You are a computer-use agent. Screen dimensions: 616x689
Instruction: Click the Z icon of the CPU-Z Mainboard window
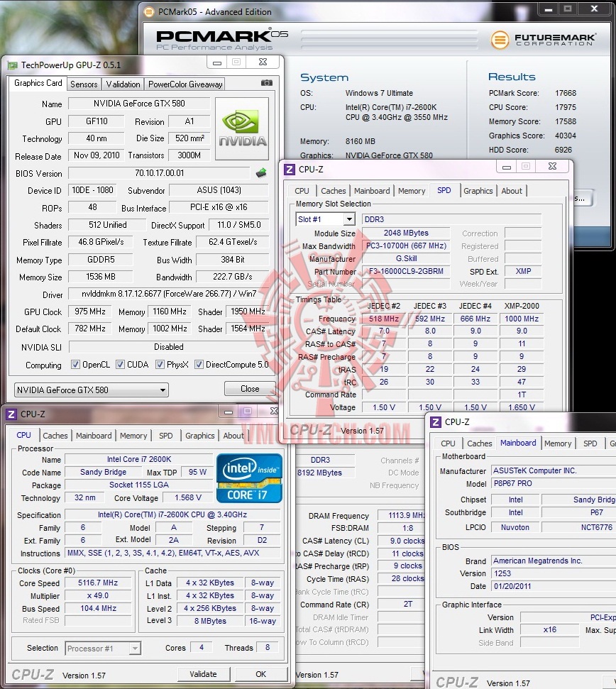[x=436, y=421]
